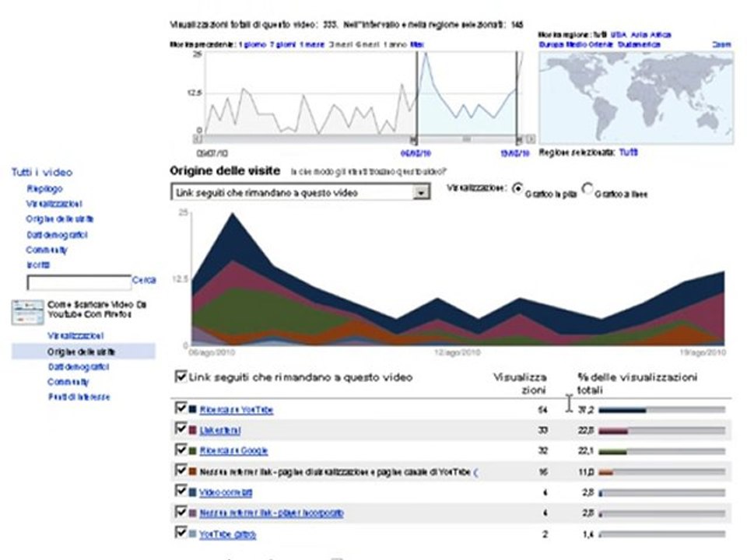The image size is (747, 560).
Task: Uncheck the Ricerca su YouTube row checkbox
Action: 181,408
